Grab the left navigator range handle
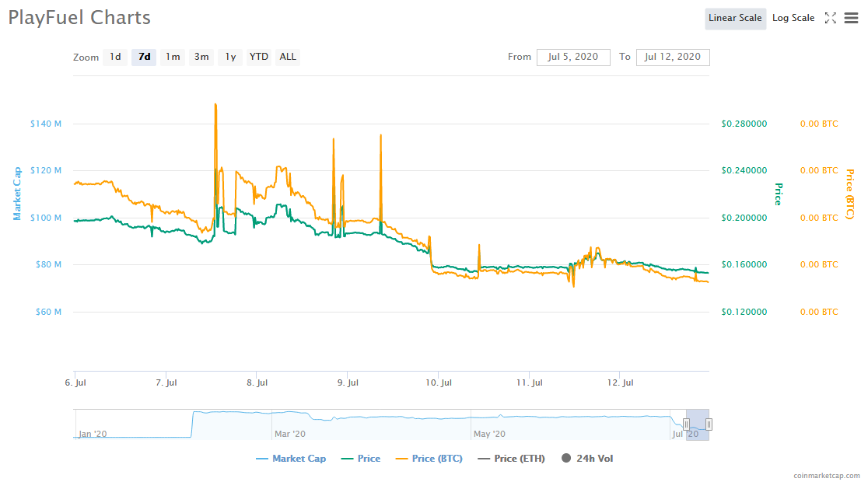Screen dimensions: 868x482 coord(687,424)
